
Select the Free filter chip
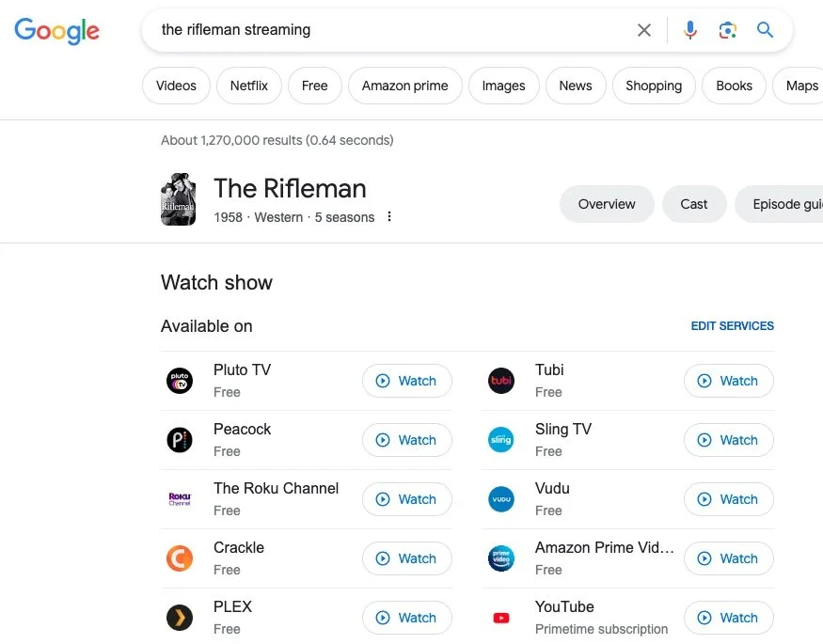[314, 86]
